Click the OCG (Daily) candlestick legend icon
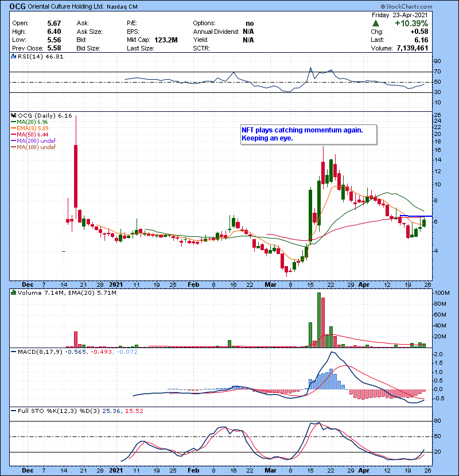The height and width of the screenshot is (476, 459). [13, 115]
